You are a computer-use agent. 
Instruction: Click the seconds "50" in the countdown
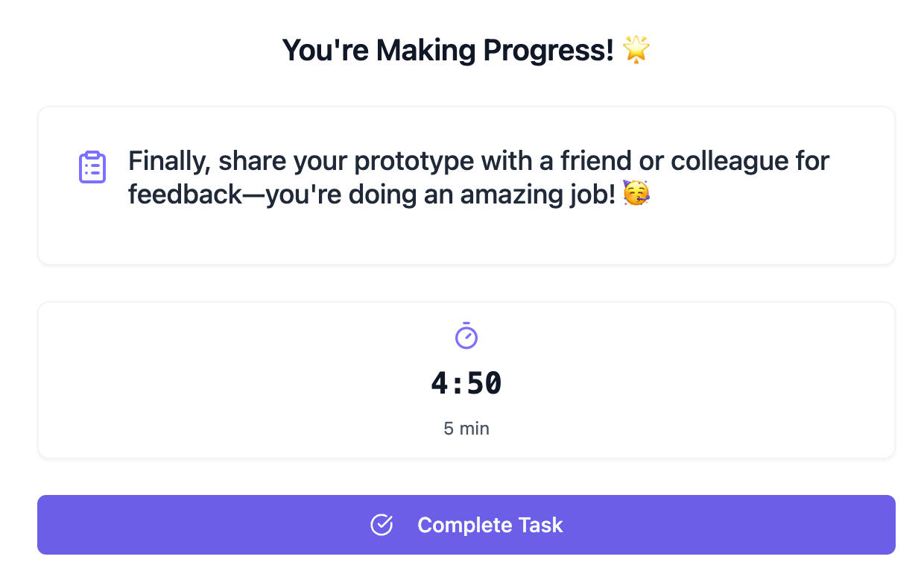tap(484, 383)
